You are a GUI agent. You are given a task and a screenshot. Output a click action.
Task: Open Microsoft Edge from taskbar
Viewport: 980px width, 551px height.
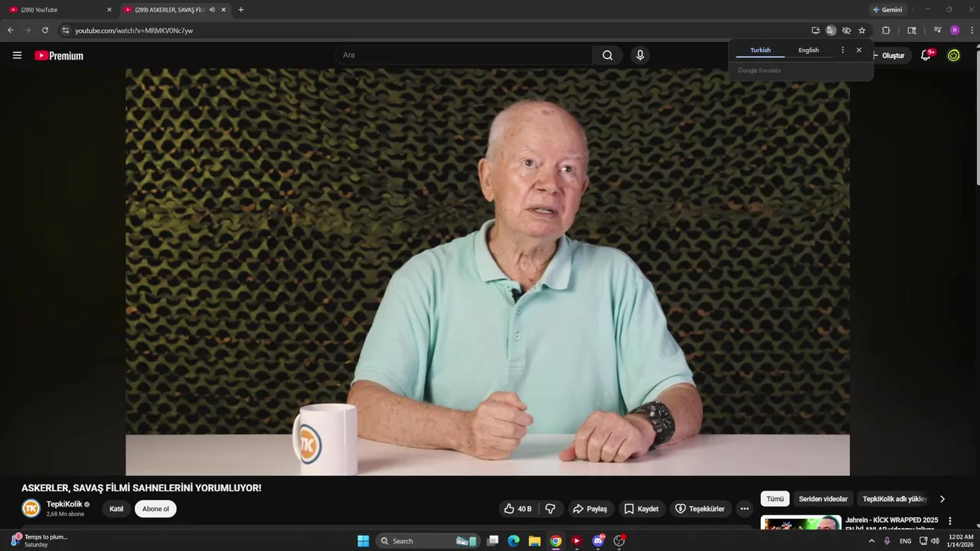[x=514, y=541]
